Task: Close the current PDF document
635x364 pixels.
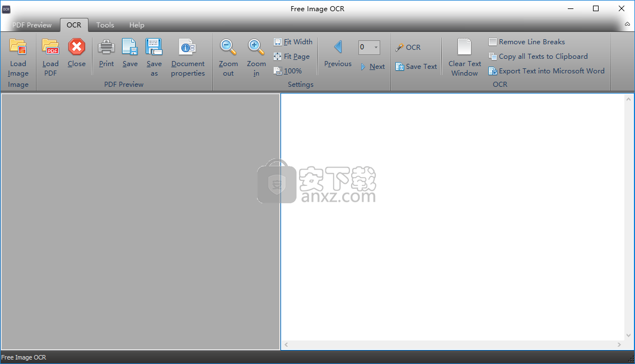Action: point(77,53)
